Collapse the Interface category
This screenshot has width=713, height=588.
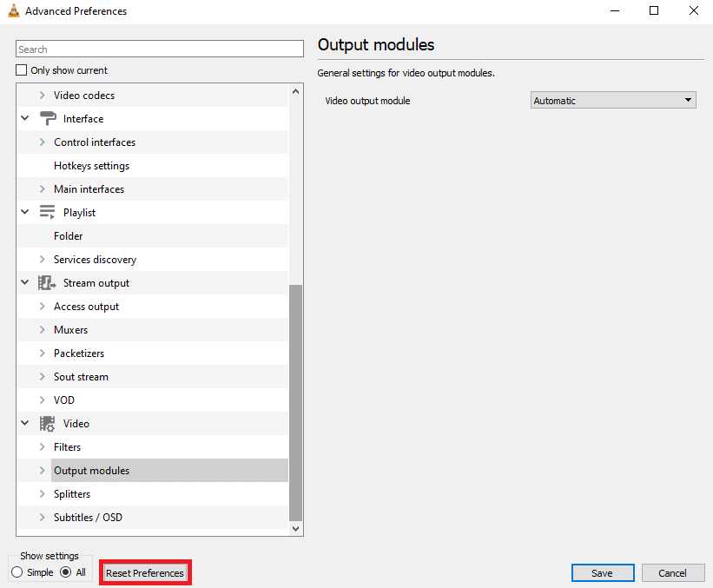tap(25, 118)
